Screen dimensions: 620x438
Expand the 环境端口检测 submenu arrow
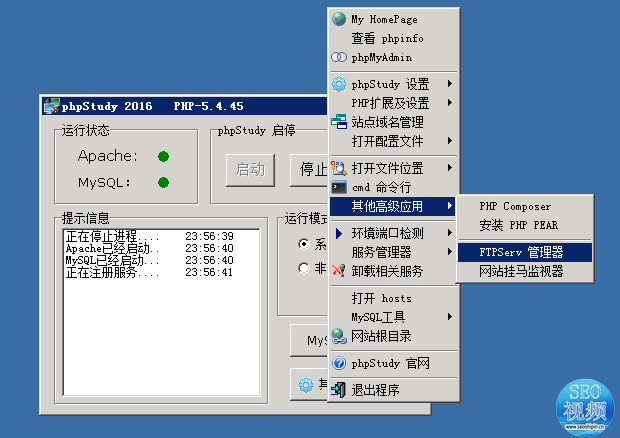450,233
